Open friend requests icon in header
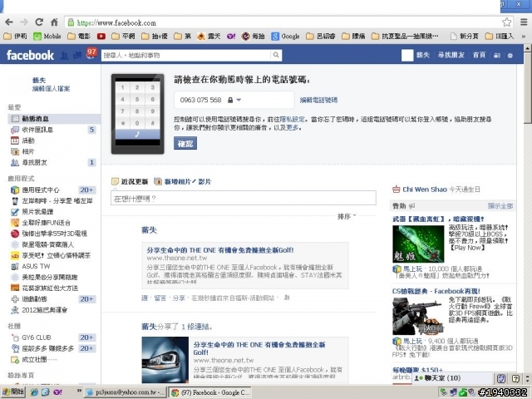 pos(64,56)
